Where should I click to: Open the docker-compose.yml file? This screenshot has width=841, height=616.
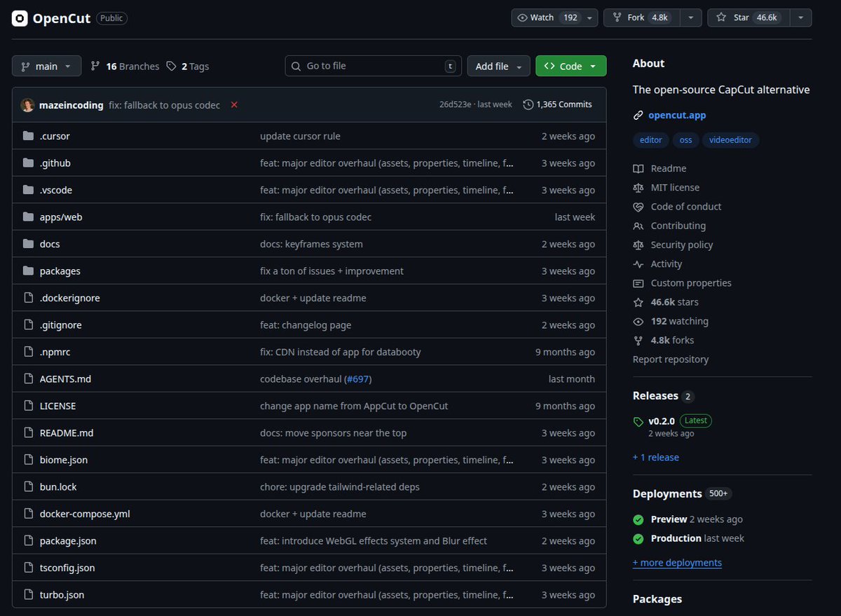point(85,514)
